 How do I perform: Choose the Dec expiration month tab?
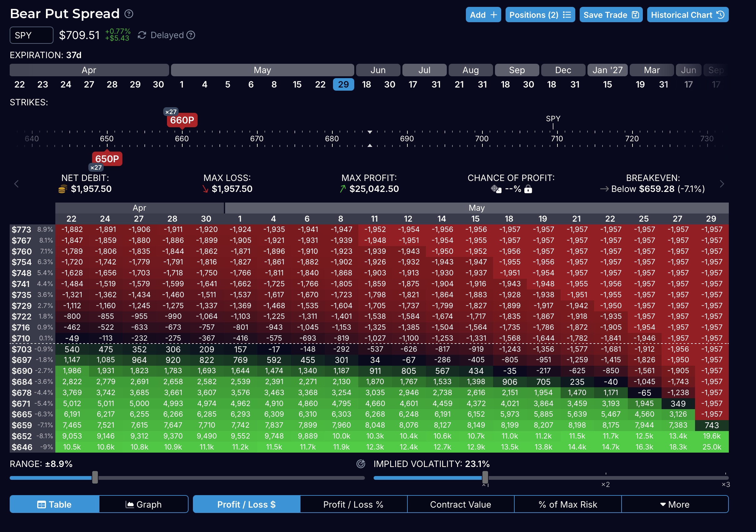coord(563,70)
